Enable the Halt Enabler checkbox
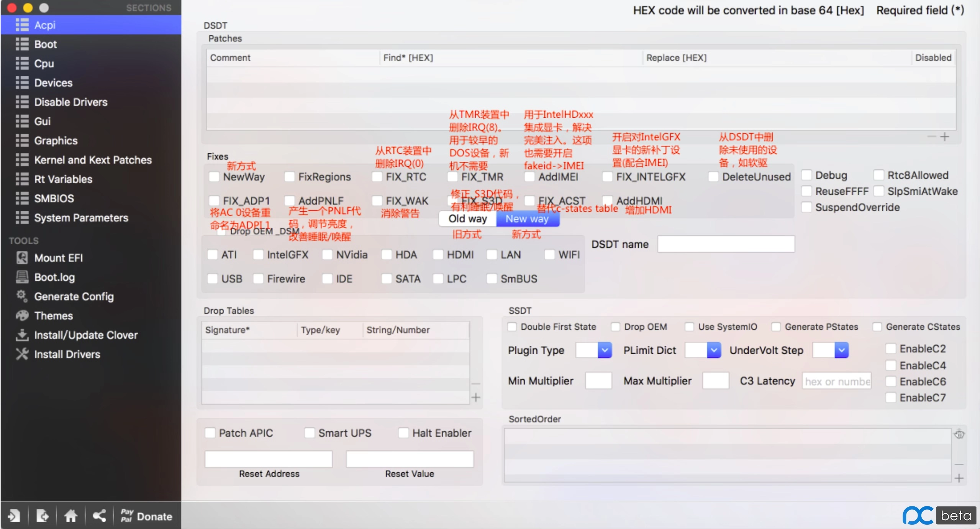Screen dimensions: 980x529 point(403,433)
